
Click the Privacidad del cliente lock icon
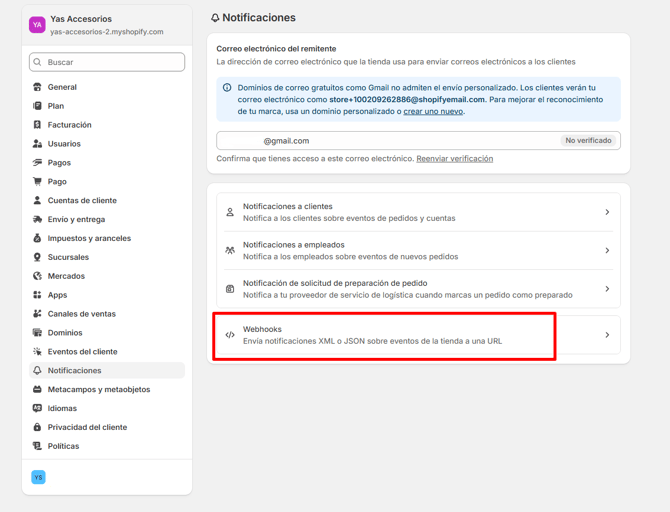[x=37, y=427]
